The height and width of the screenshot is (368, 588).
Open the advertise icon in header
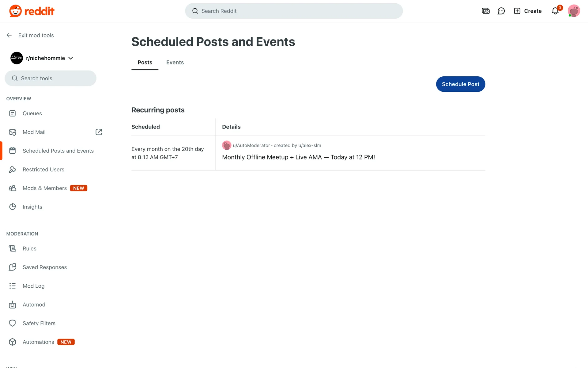[485, 11]
